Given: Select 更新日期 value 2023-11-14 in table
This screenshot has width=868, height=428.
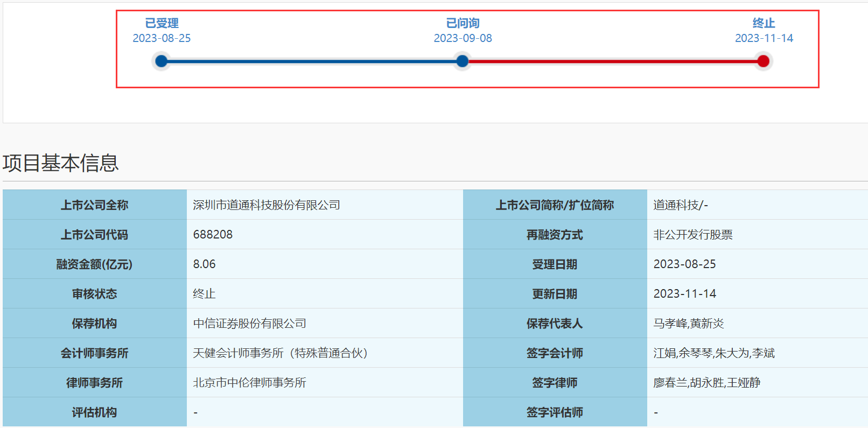Looking at the screenshot, I should (x=684, y=294).
